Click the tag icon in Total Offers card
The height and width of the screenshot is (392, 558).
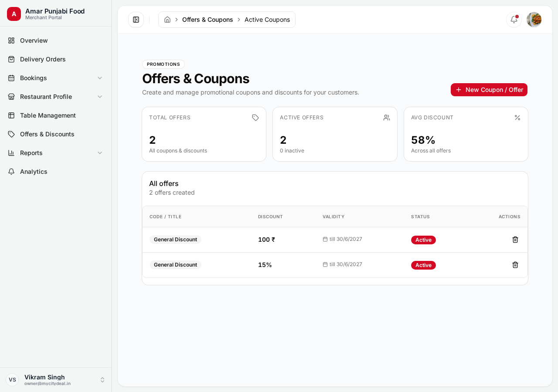pyautogui.click(x=255, y=118)
